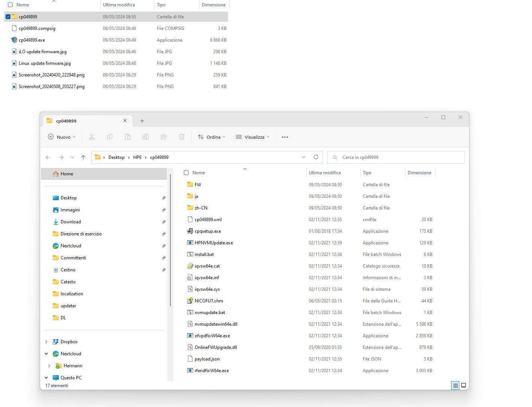Viewport: 532px width, 407px height.
Task: Select the nvmupdatewin64e.dll file
Action: 216,324
